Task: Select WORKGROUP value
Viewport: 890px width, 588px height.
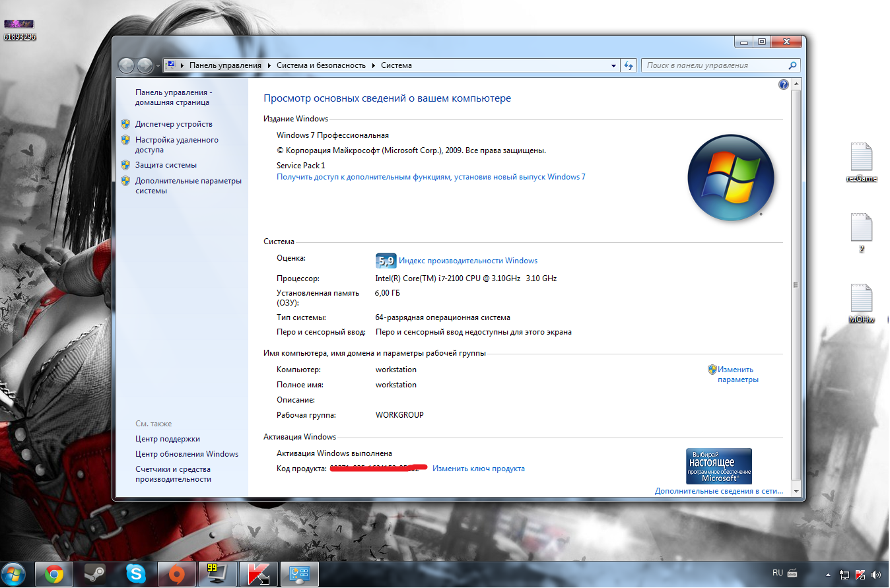Action: 399,415
